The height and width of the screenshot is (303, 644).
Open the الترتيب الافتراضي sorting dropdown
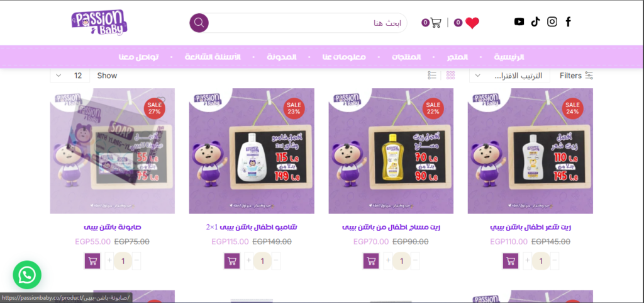(509, 76)
